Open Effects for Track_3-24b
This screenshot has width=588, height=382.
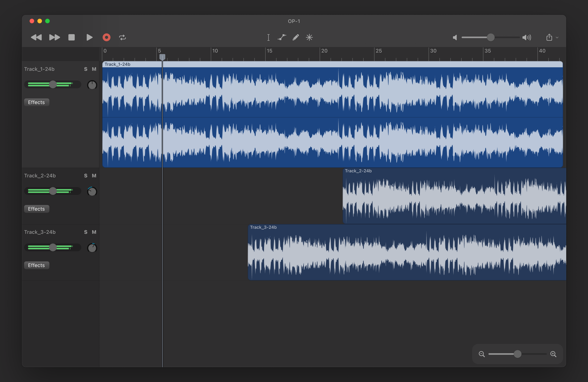[36, 265]
